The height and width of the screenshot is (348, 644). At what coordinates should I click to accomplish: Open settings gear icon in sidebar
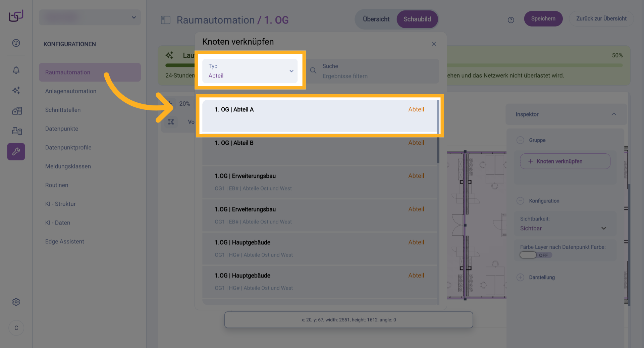coord(16,302)
